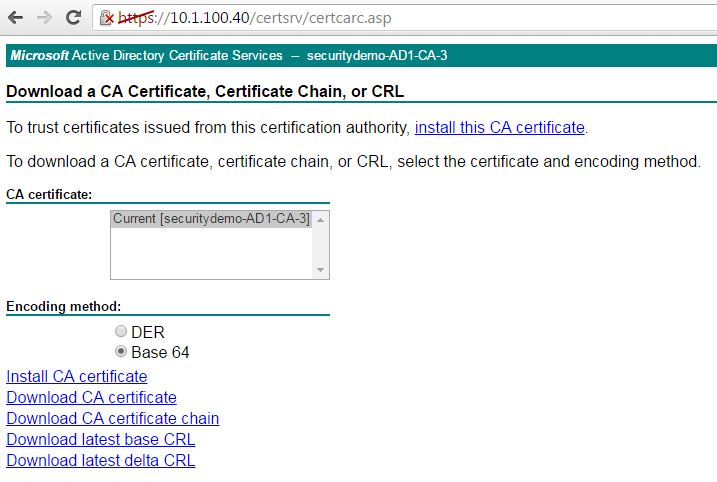The height and width of the screenshot is (482, 717).
Task: Reload the page with the refresh icon
Action: click(73, 18)
